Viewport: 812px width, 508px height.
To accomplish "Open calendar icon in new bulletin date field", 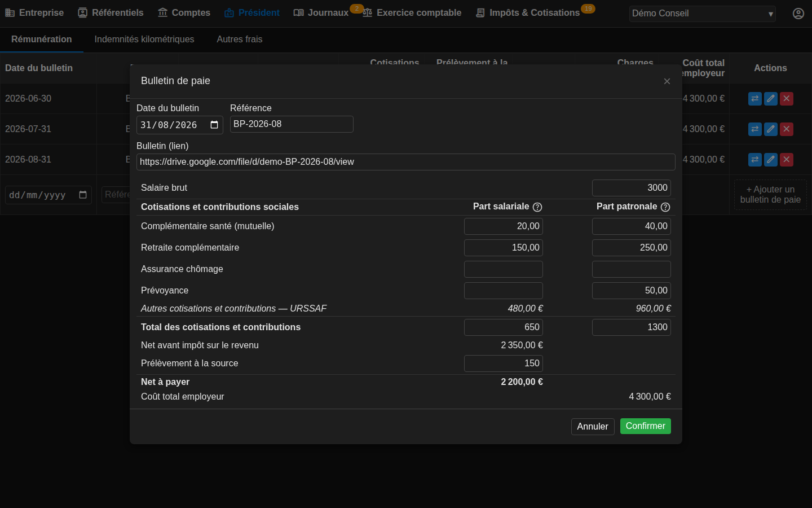I will 83,195.
